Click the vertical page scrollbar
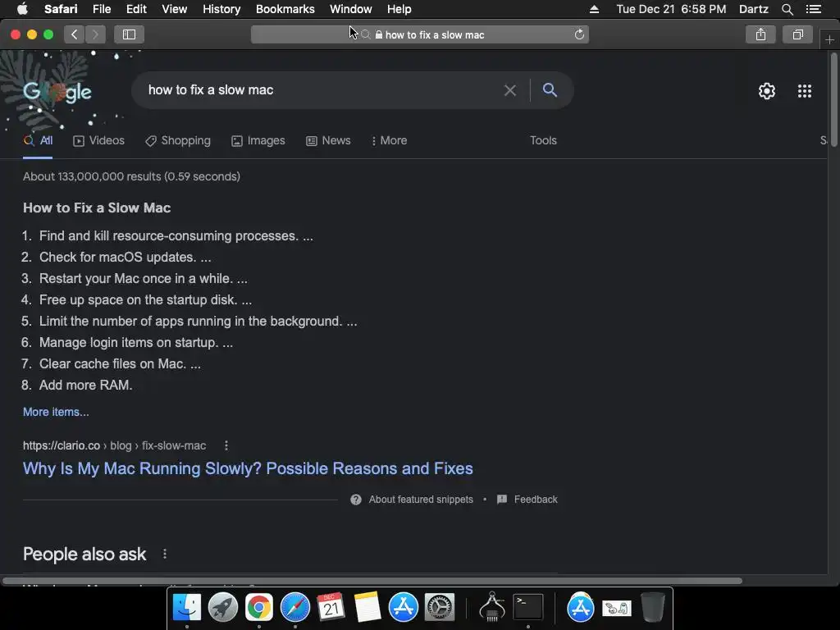 [833, 98]
